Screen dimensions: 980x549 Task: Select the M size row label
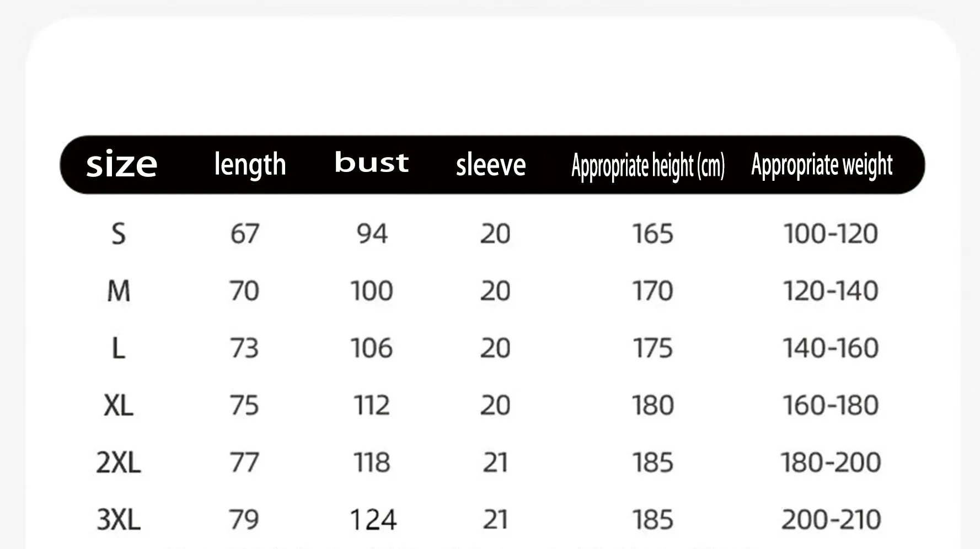pyautogui.click(x=119, y=291)
